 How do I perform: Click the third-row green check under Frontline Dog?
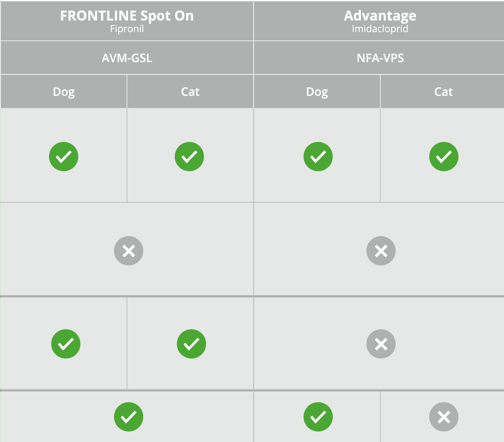click(x=66, y=344)
